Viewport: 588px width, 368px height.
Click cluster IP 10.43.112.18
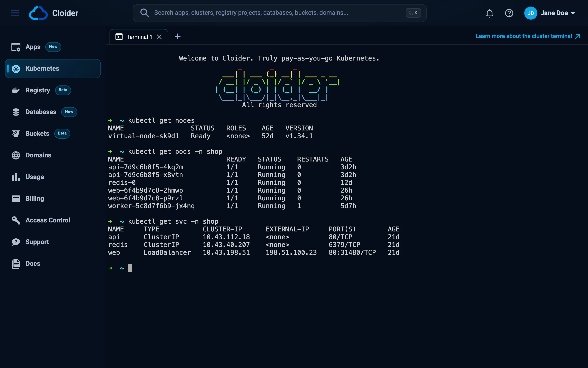tap(226, 237)
